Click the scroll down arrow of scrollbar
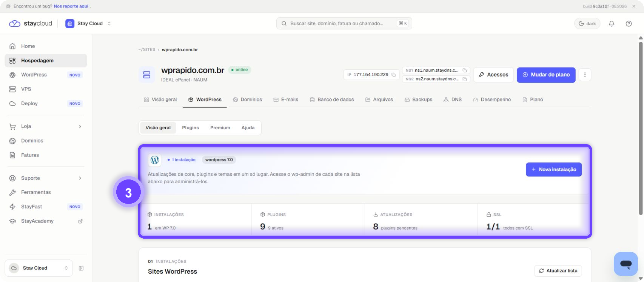The image size is (644, 282). pyautogui.click(x=641, y=279)
